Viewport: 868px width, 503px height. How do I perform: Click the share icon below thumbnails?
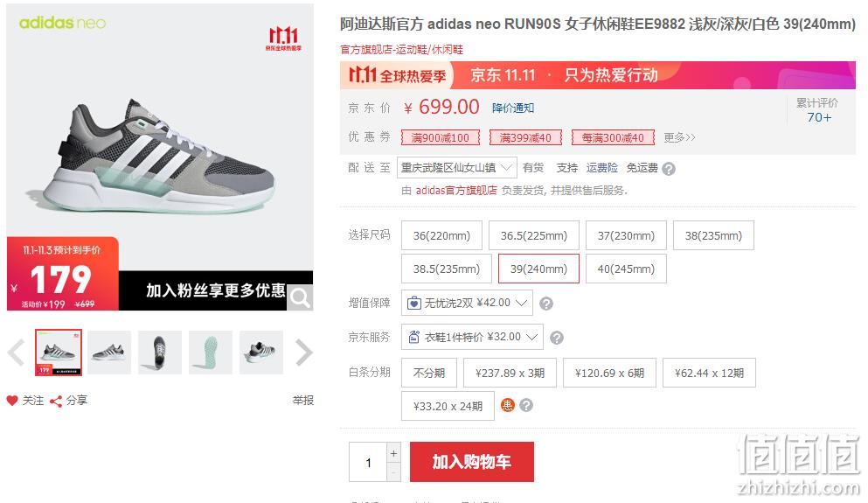point(56,401)
